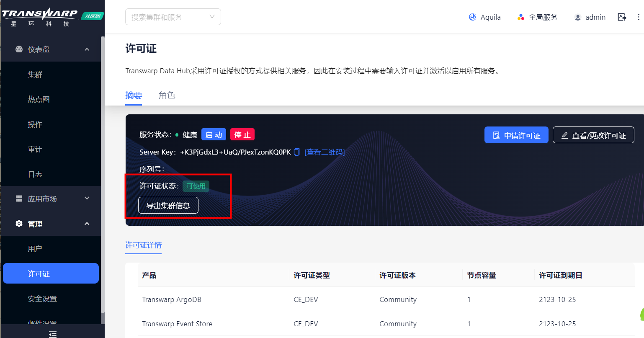This screenshot has width=644, height=338.
Task: Select the Transwarp Event Store row
Action: pyautogui.click(x=386, y=324)
